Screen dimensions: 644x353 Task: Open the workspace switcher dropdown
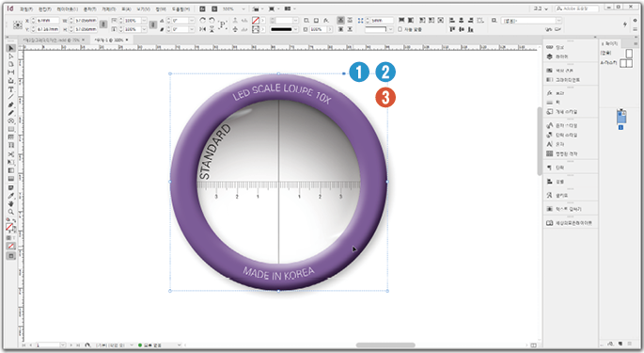coord(540,8)
